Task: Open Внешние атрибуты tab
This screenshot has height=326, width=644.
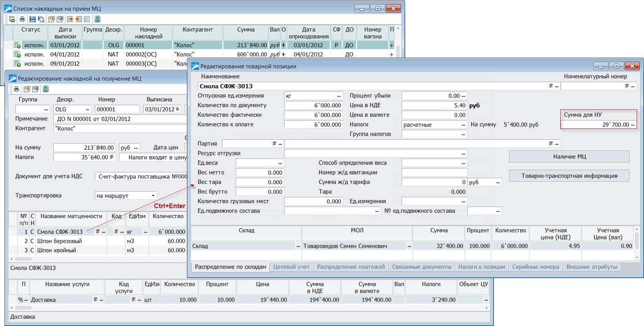Action: point(592,267)
